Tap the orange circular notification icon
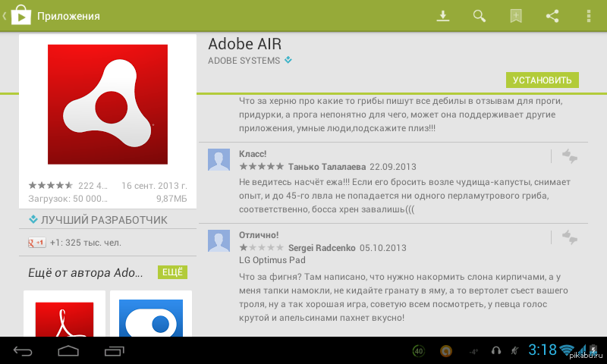Viewport: 607px width, 364px height. click(446, 351)
